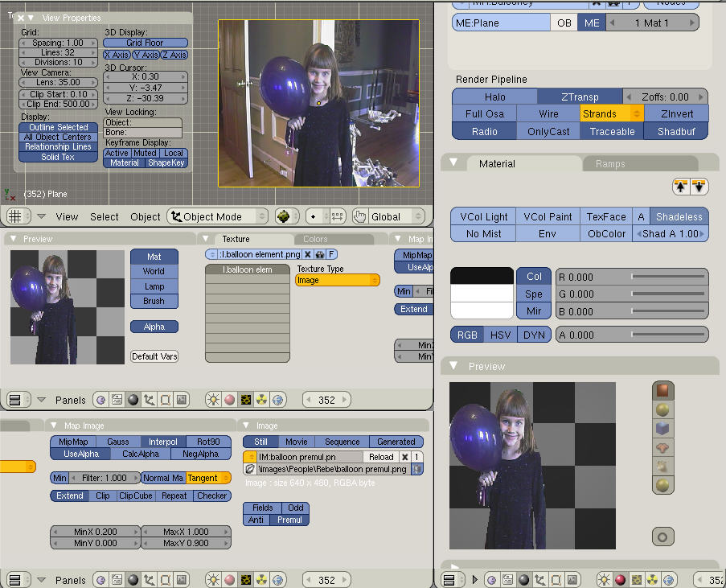Viewport: 726px width, 588px height.
Task: Close the View Properties panel
Action: click(x=21, y=18)
